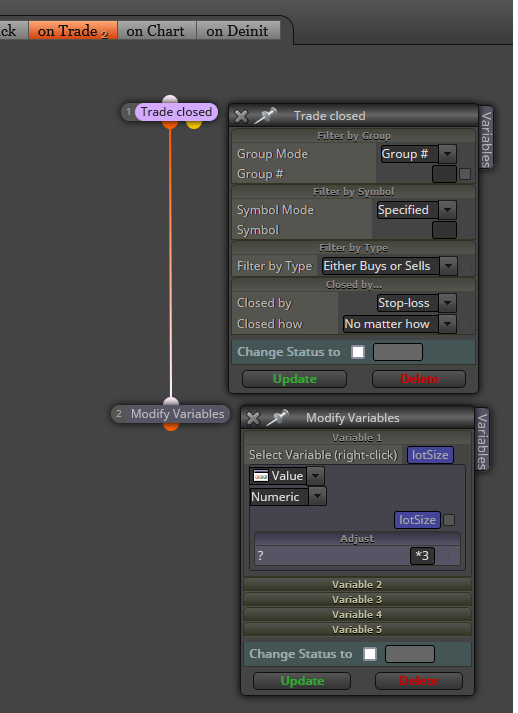This screenshot has height=713, width=518.
Task: Open the Numeric type dropdown
Action: [317, 496]
